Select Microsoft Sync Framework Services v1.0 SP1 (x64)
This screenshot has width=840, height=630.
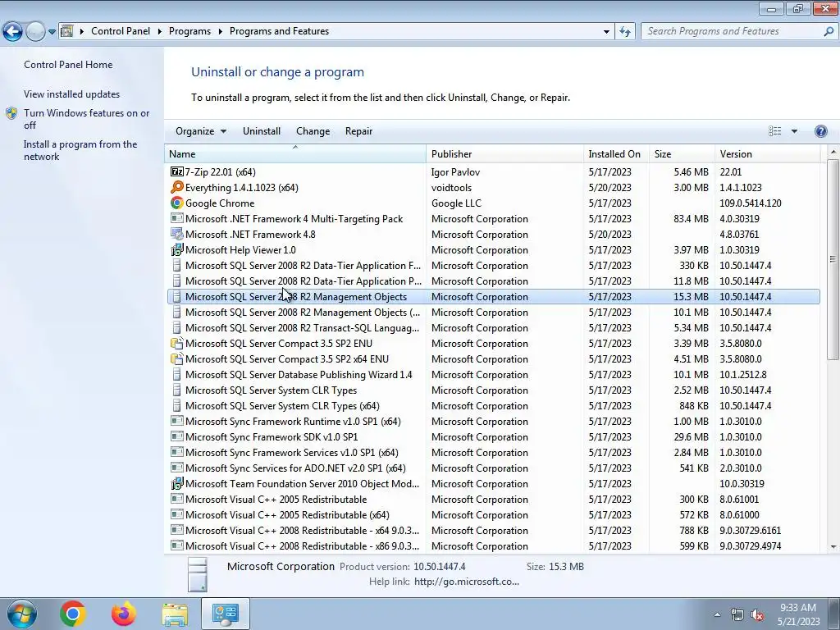[x=493, y=453]
